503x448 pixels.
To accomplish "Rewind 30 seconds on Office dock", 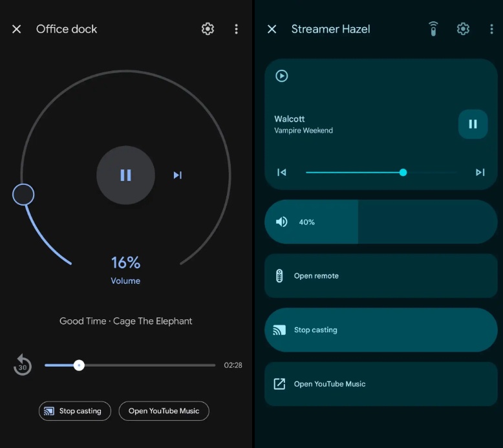I will click(23, 365).
